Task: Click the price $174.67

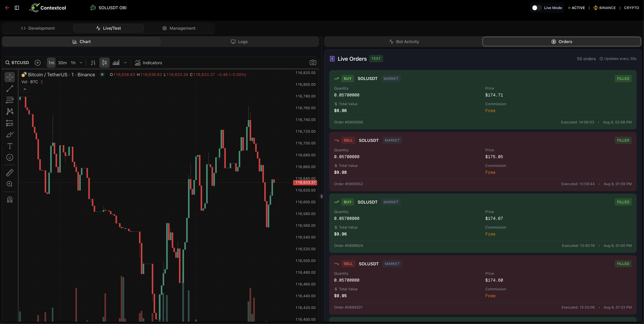Action: click(x=494, y=219)
